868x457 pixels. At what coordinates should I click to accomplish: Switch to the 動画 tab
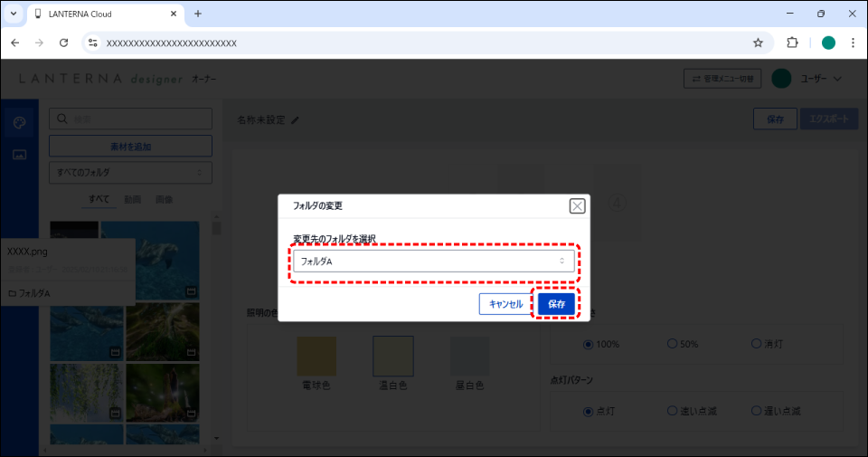[132, 199]
